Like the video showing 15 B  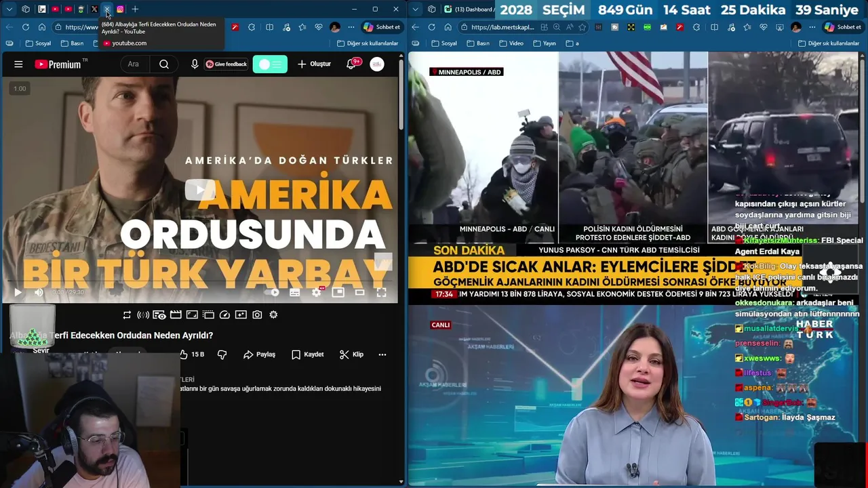(x=192, y=354)
